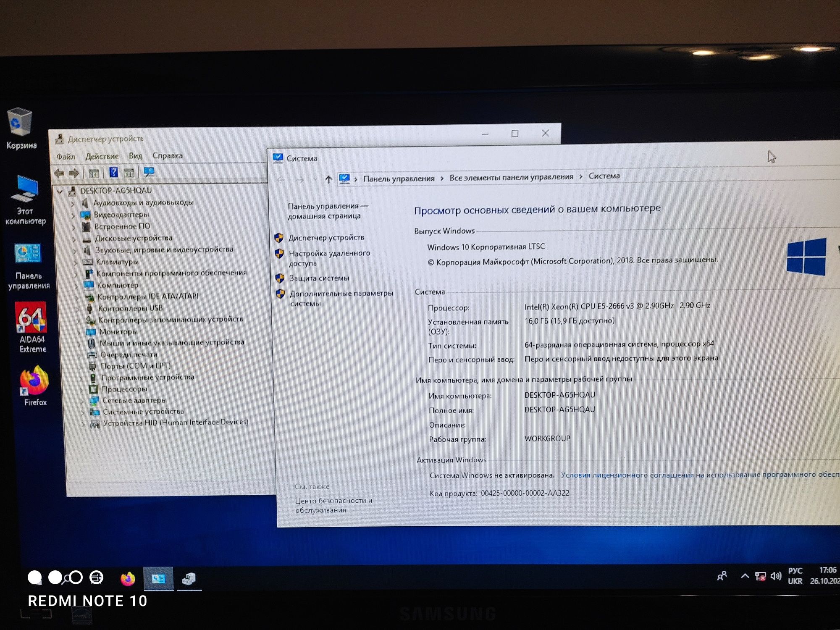This screenshot has height=630, width=840.
Task: Select the Порты (COM и LPT) item
Action: pyautogui.click(x=136, y=366)
